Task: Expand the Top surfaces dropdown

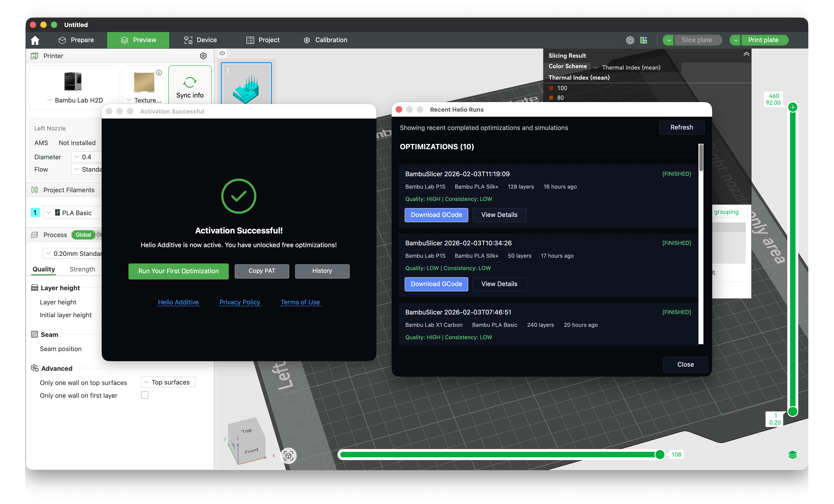Action: (x=168, y=382)
